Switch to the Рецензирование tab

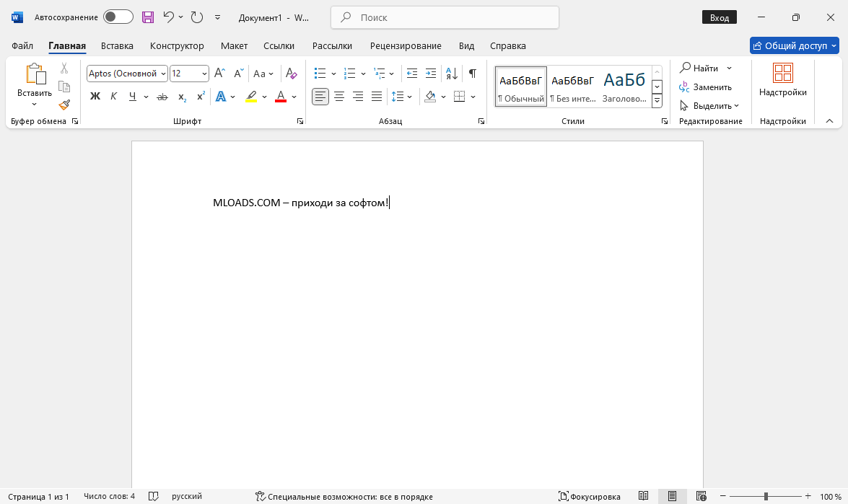click(x=406, y=46)
